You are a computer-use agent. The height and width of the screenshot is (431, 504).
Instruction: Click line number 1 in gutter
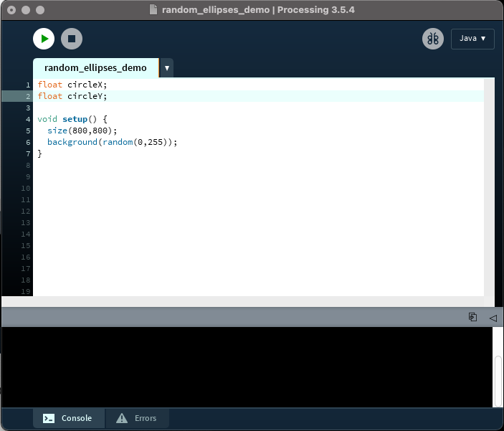(x=28, y=85)
